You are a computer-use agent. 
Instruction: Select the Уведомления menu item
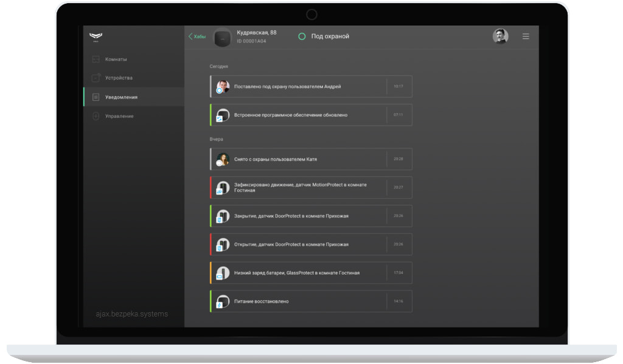click(134, 97)
